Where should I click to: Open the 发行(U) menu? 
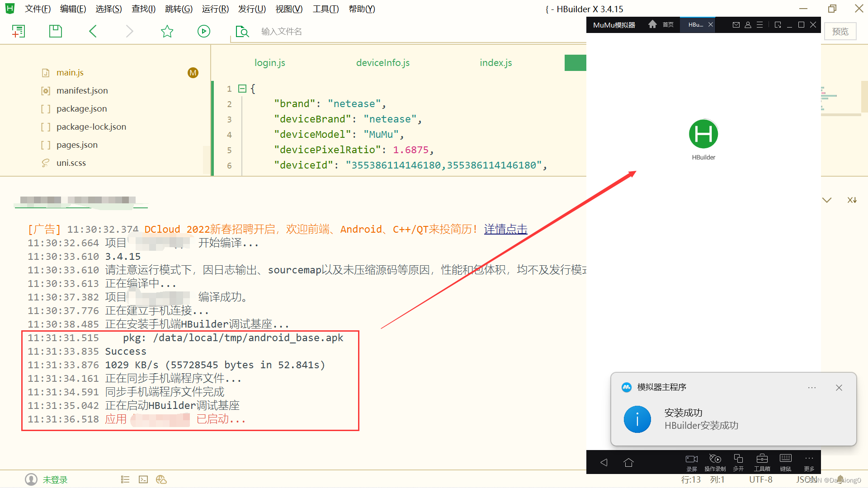pyautogui.click(x=252, y=9)
